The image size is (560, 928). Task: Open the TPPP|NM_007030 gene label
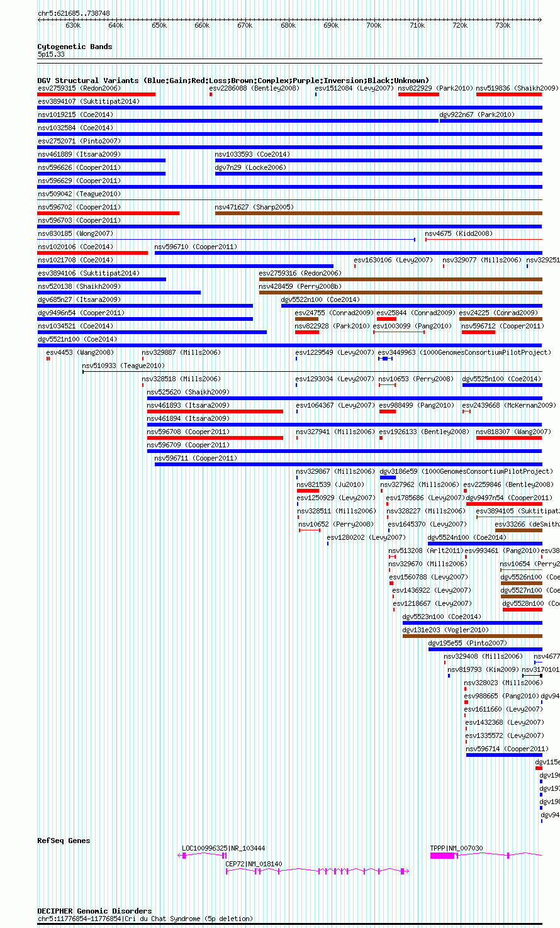coord(456,849)
